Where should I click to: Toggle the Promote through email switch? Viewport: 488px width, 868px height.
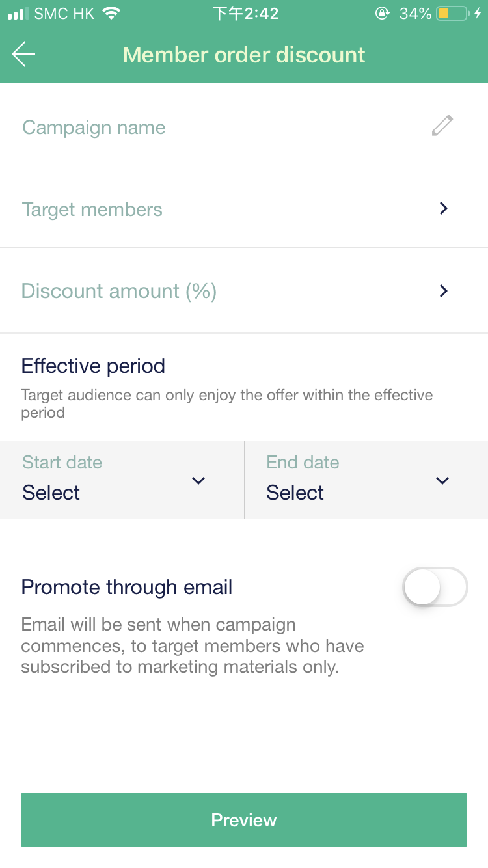pos(435,587)
